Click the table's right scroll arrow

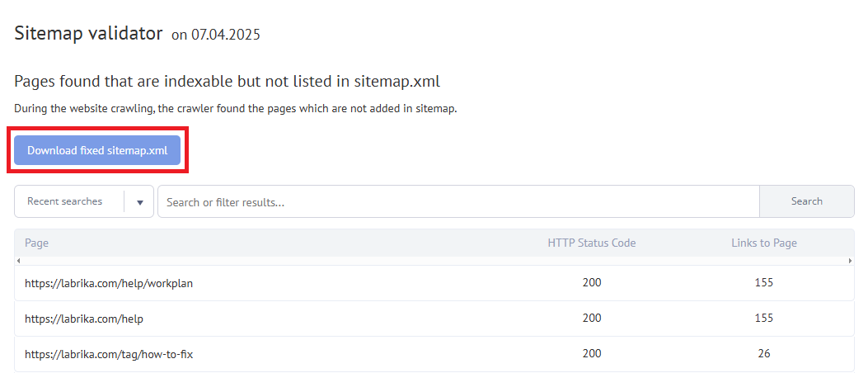click(851, 261)
